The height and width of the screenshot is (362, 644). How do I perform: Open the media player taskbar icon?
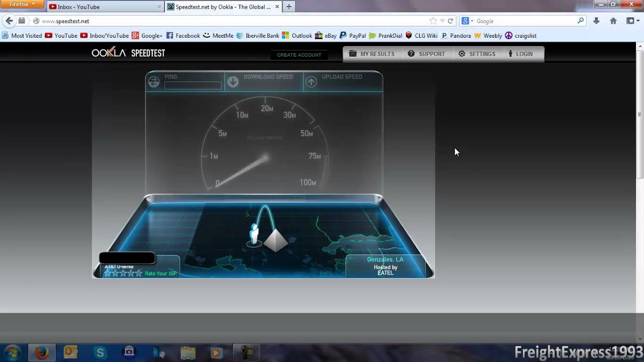click(217, 352)
